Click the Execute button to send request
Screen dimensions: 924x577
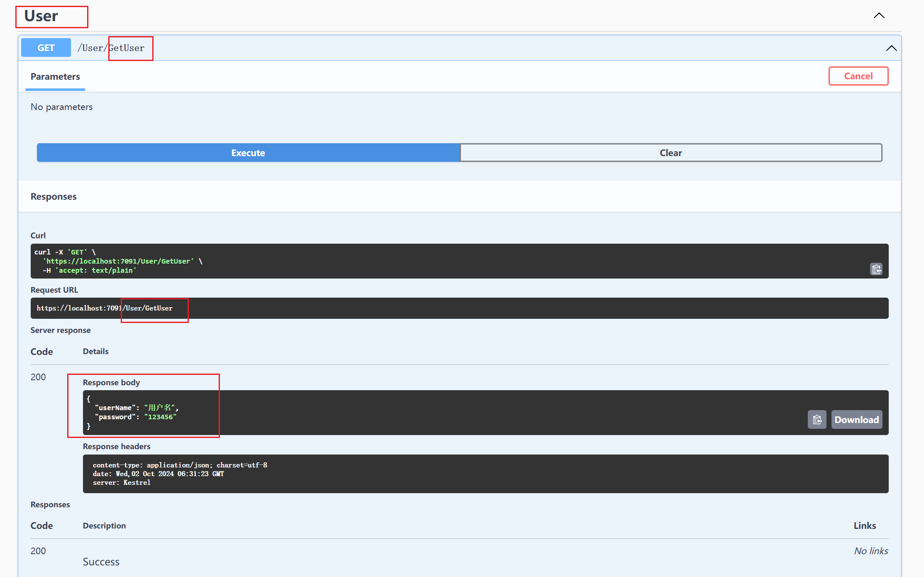coord(249,153)
